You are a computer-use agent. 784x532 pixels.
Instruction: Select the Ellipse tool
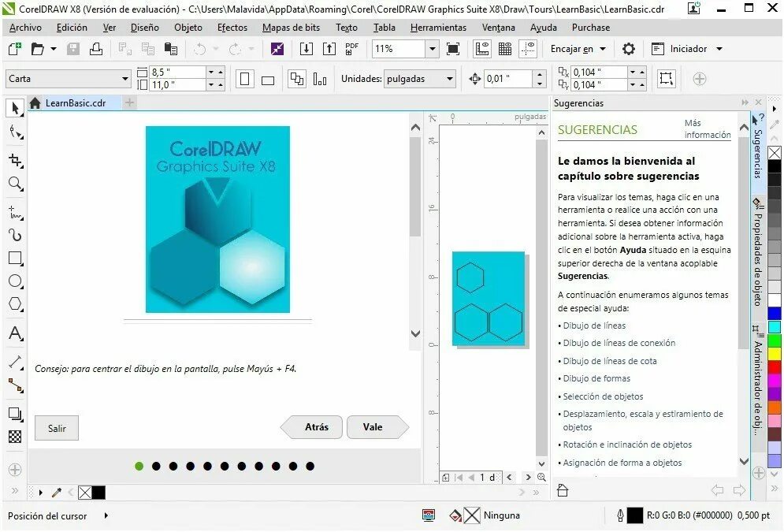[x=16, y=281]
